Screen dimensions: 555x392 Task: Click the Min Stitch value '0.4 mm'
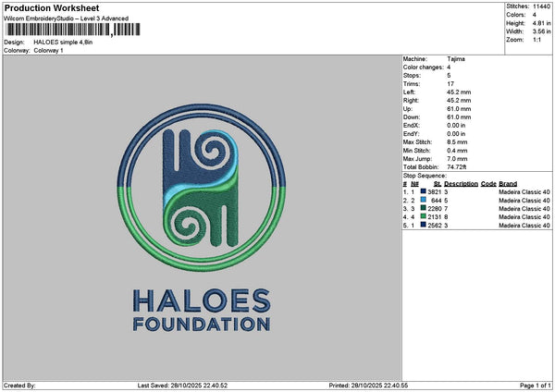[x=457, y=151]
